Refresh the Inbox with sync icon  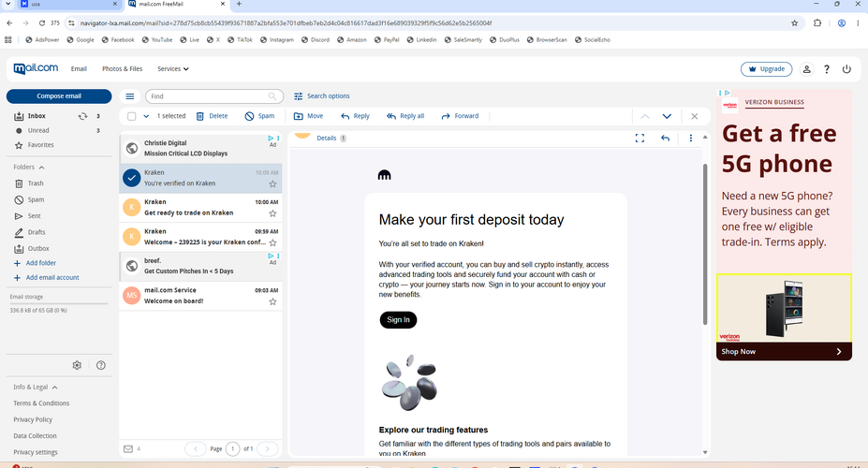pyautogui.click(x=83, y=116)
